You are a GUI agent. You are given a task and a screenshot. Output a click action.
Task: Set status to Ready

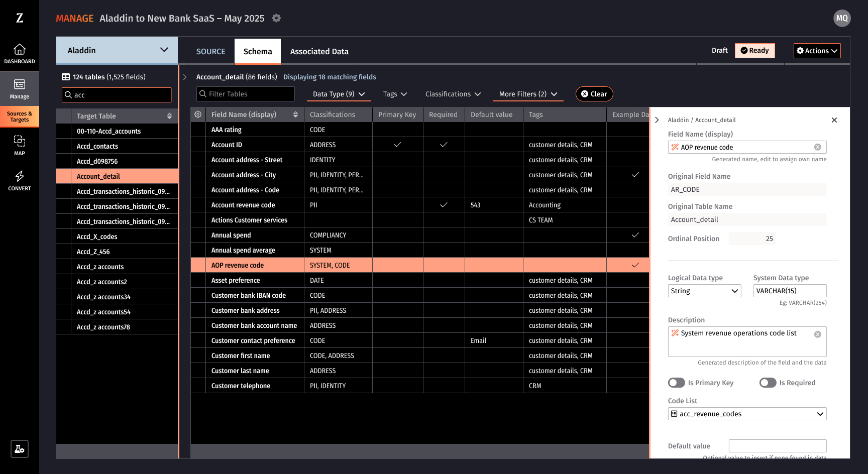(755, 50)
